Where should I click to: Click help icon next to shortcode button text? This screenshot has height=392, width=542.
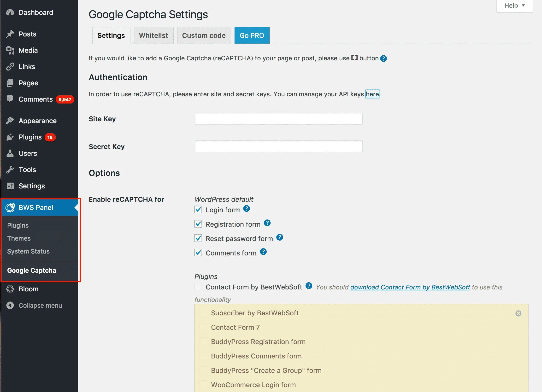(x=383, y=58)
